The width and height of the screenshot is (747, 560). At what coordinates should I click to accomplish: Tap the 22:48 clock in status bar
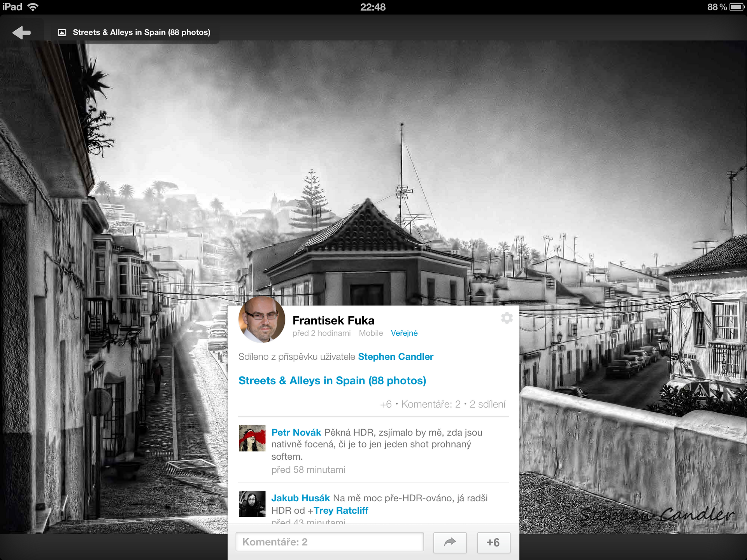[x=373, y=7]
